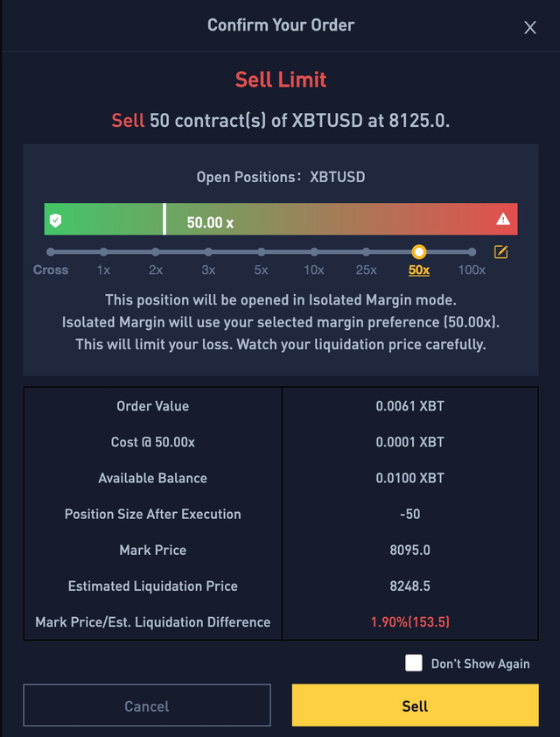This screenshot has width=560, height=737.
Task: Close the Confirm Your Order dialog
Action: pyautogui.click(x=529, y=28)
